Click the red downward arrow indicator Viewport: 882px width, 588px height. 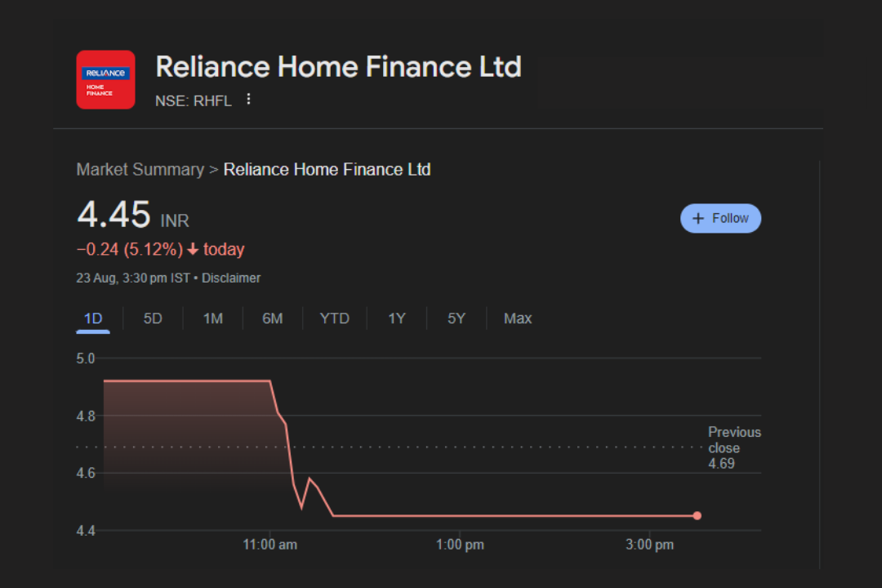[192, 249]
